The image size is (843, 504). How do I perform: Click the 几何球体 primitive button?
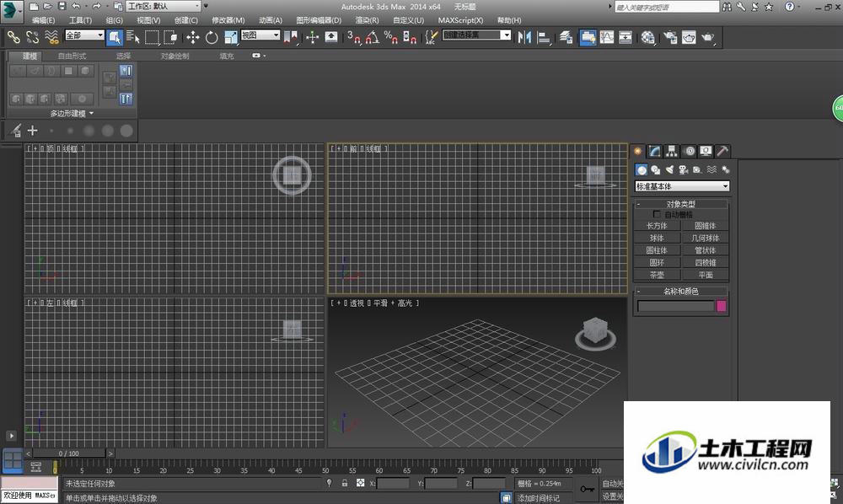[706, 238]
